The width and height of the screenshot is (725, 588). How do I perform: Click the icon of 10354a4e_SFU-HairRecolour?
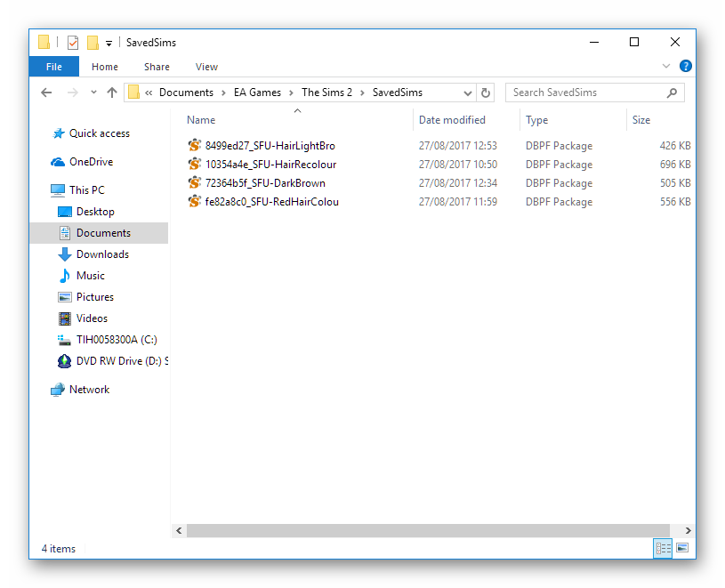tap(195, 164)
